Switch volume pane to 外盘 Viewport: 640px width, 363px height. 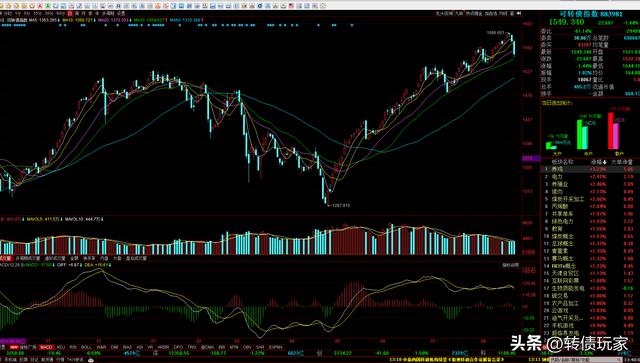coord(118,258)
